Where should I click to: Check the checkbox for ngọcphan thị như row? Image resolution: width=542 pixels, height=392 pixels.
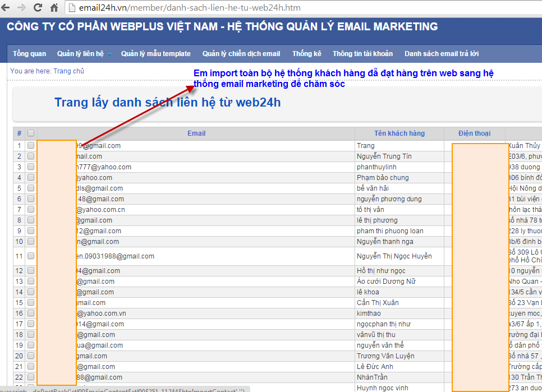coord(31,324)
